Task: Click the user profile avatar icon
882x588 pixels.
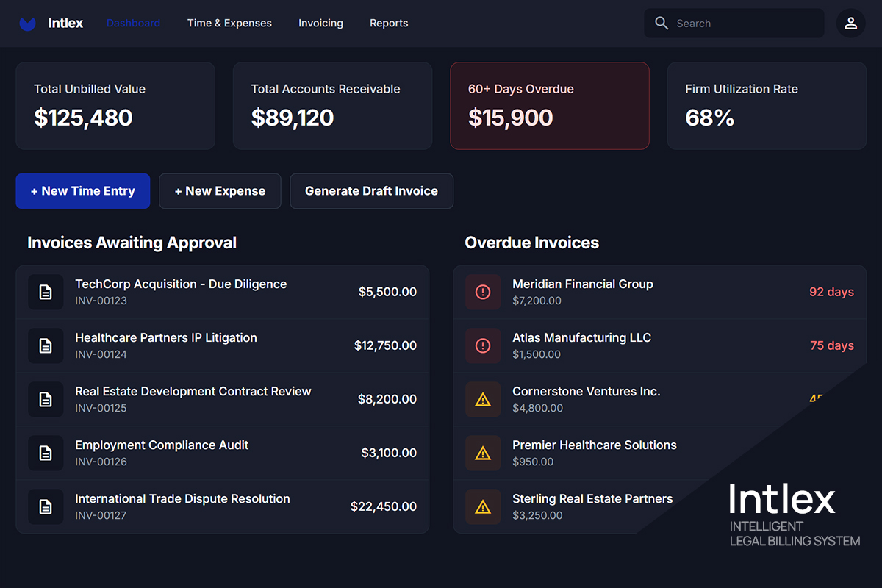Action: coord(850,23)
